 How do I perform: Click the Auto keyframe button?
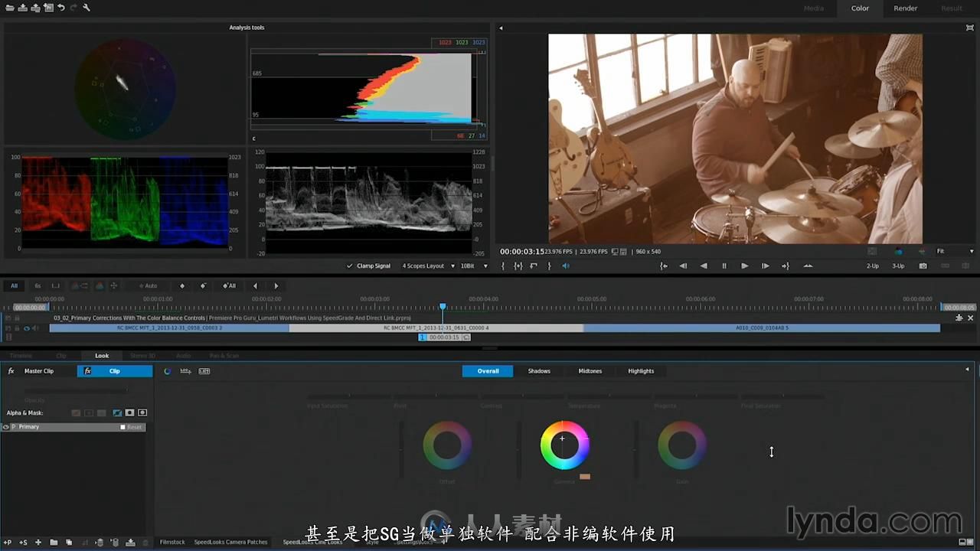pyautogui.click(x=149, y=285)
